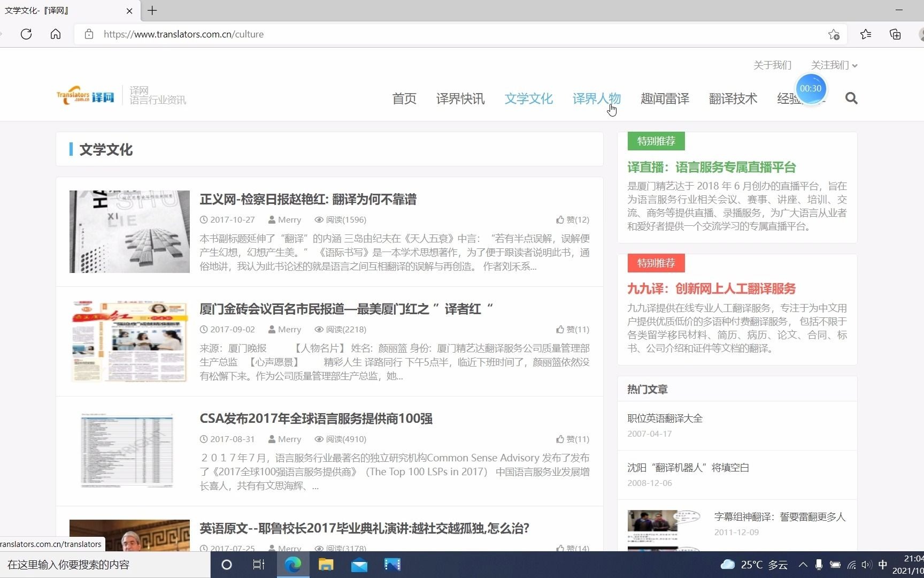Open hot article 职位英语翻译大全
The width and height of the screenshot is (924, 578).
665,419
